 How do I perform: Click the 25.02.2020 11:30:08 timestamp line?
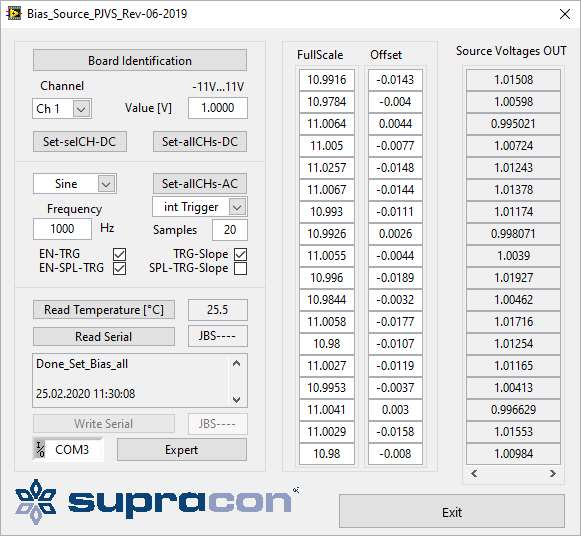(86, 393)
